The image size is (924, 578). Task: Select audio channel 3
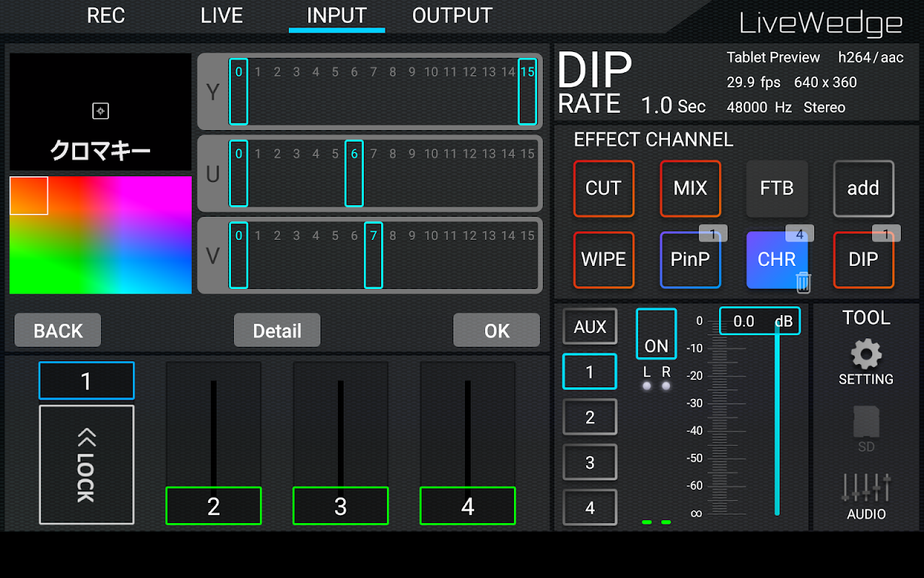coord(590,462)
